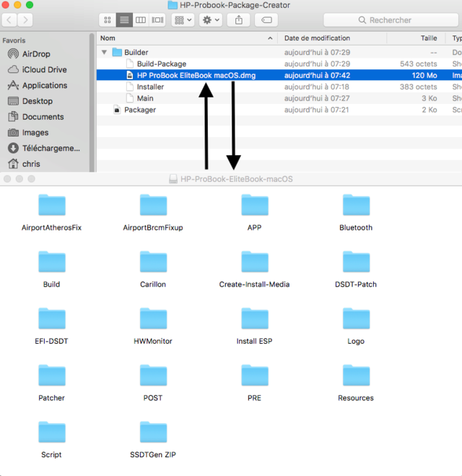Click the Favoris sidebar heading
462x476 pixels.
14,40
